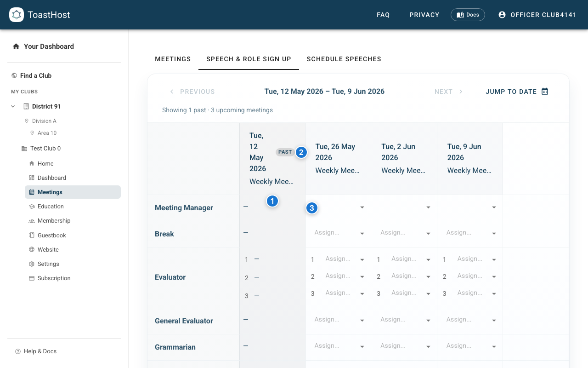Click the account avatar icon
The height and width of the screenshot is (368, 588).
[502, 15]
